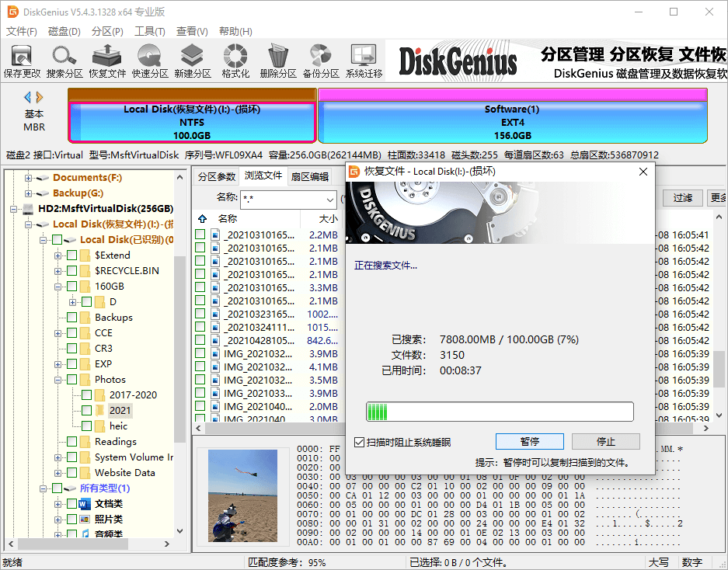Go to previous disk with left arrow
728x570 pixels.
tap(27, 97)
